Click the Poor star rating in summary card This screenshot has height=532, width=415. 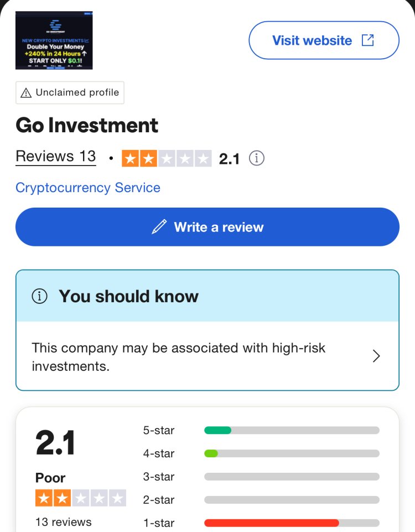point(81,498)
